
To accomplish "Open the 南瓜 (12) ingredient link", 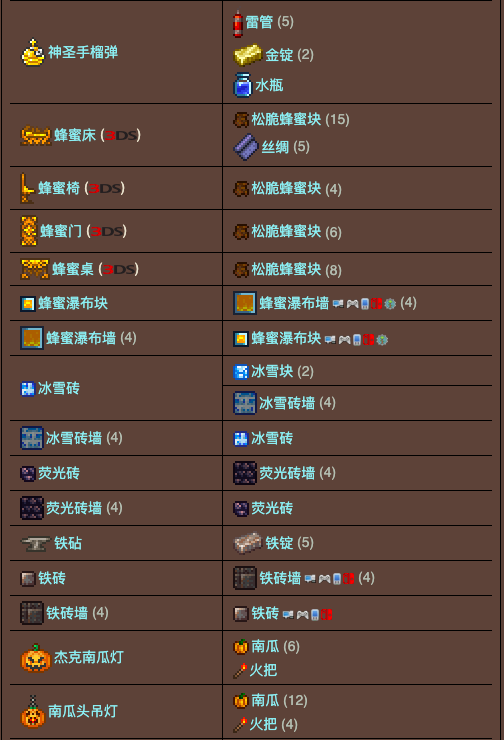I will pyautogui.click(x=265, y=700).
